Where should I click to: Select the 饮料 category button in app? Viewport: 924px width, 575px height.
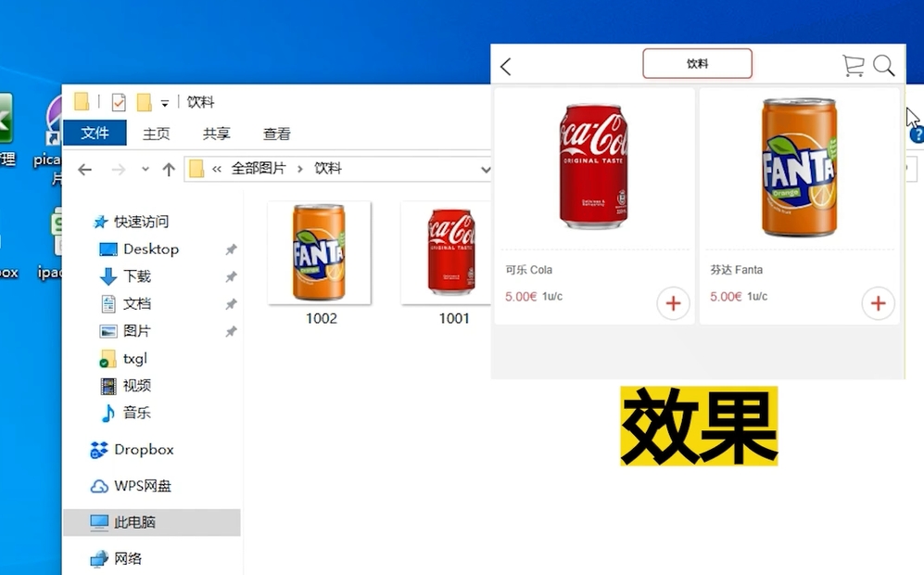697,64
